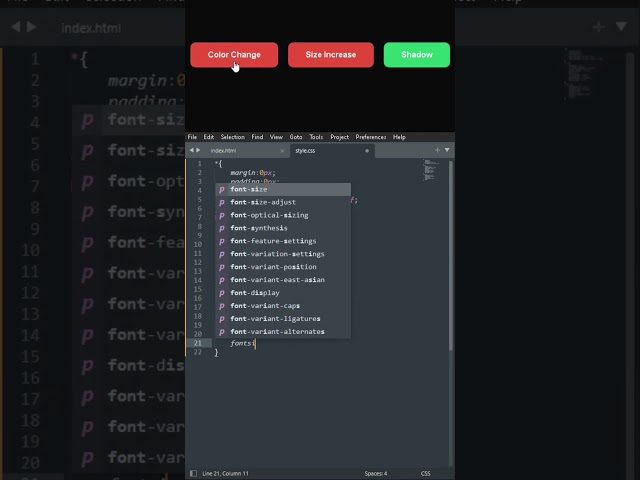Click property icon beside font-size

(x=222, y=190)
